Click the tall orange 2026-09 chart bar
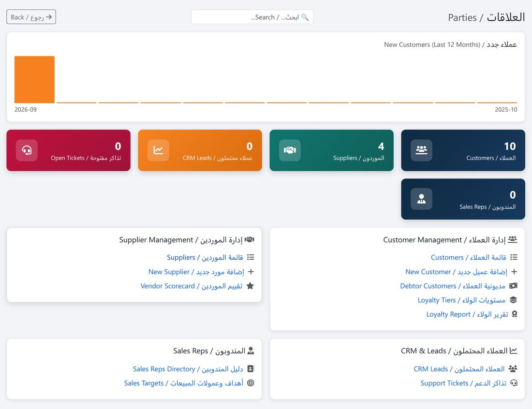 (x=35, y=79)
